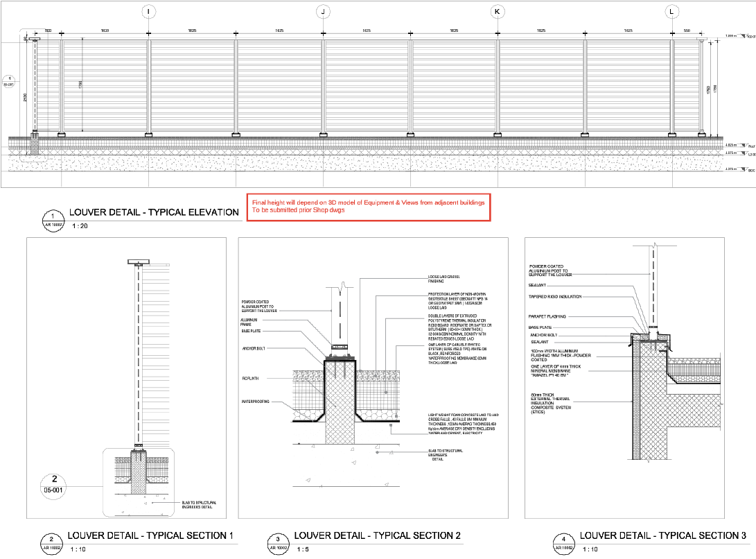
Task: Select the title 'LOUVER DETAIL - TYPICAL SECTION 1'
Action: point(150,535)
